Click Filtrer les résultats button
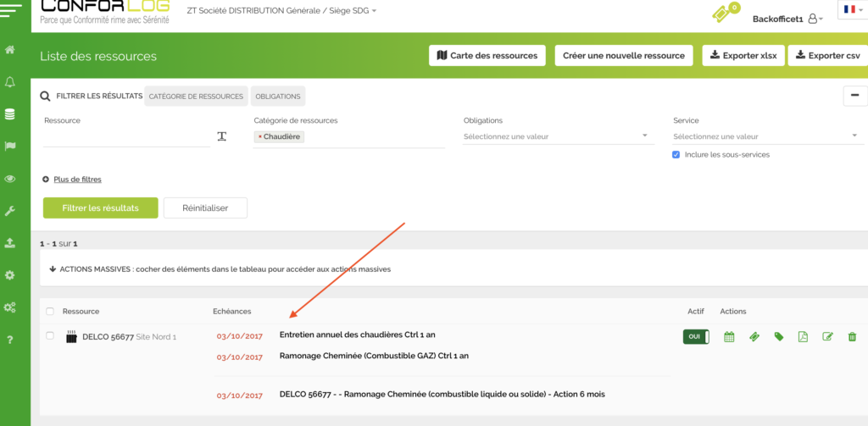The image size is (868, 426). click(100, 208)
